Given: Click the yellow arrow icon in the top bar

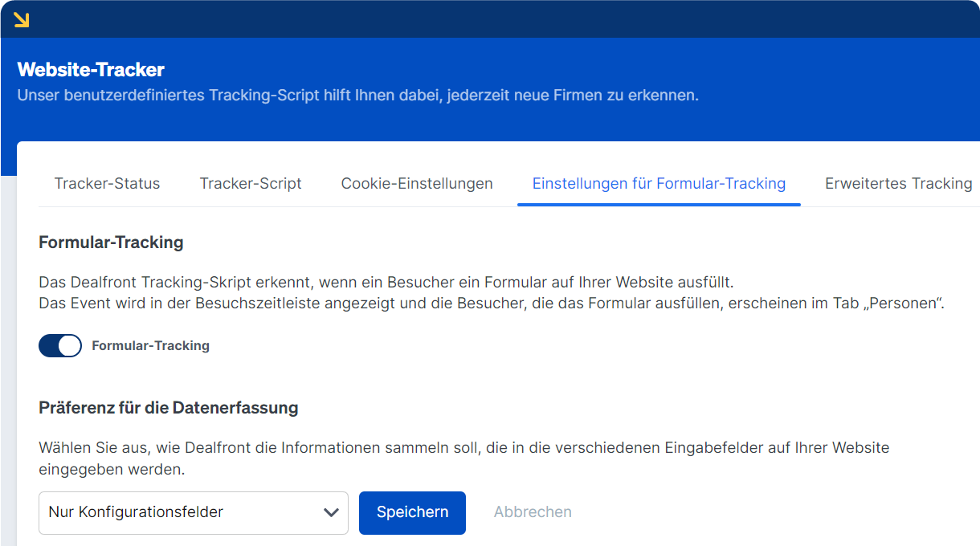Looking at the screenshot, I should (22, 19).
